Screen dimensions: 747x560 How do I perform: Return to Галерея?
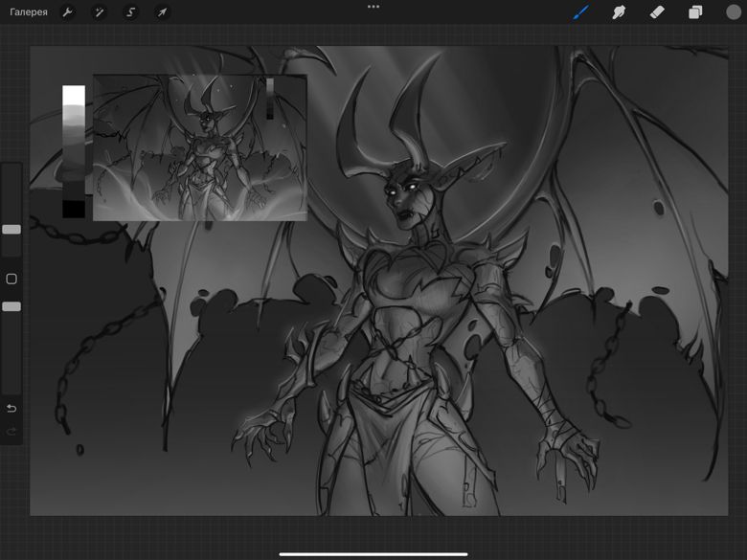click(29, 11)
